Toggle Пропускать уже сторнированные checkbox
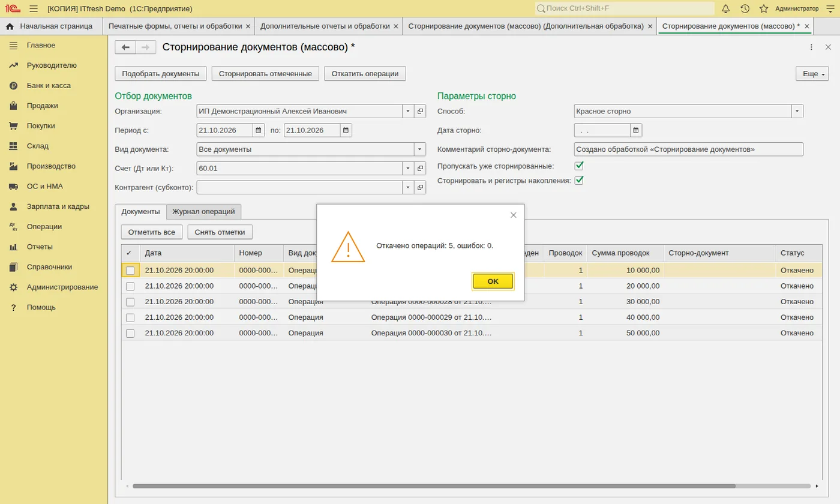This screenshot has width=840, height=504. 579,166
